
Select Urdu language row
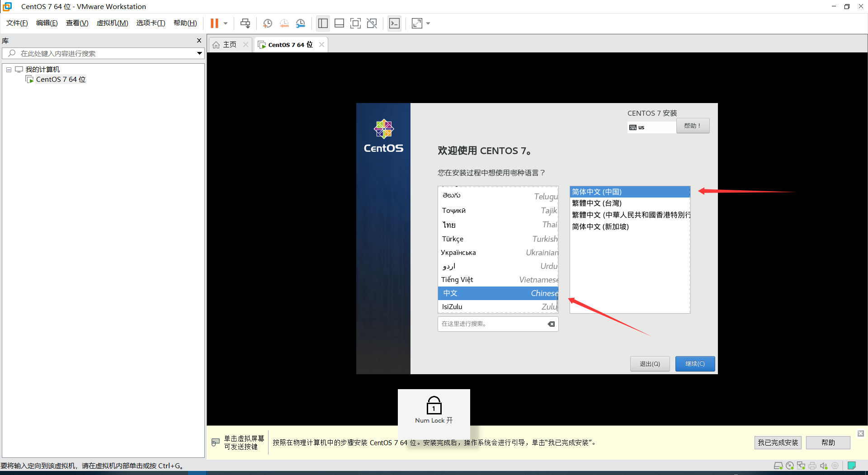pyautogui.click(x=498, y=266)
